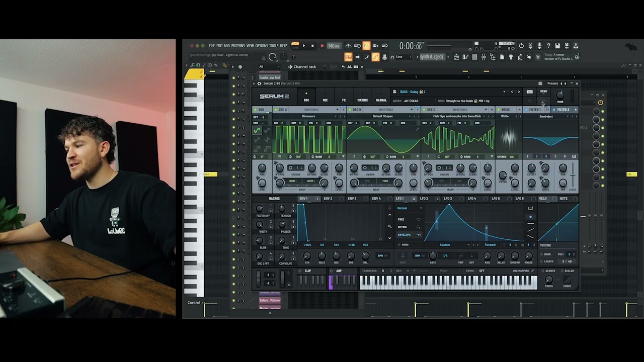
Task: Open the PATTERNS menu
Action: point(238,46)
